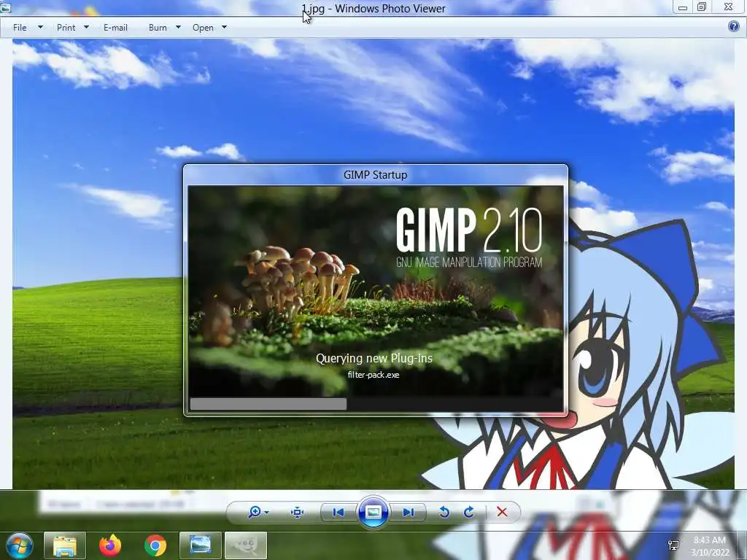Select the GIMP taskbar button
The image size is (747, 560).
[x=245, y=545]
